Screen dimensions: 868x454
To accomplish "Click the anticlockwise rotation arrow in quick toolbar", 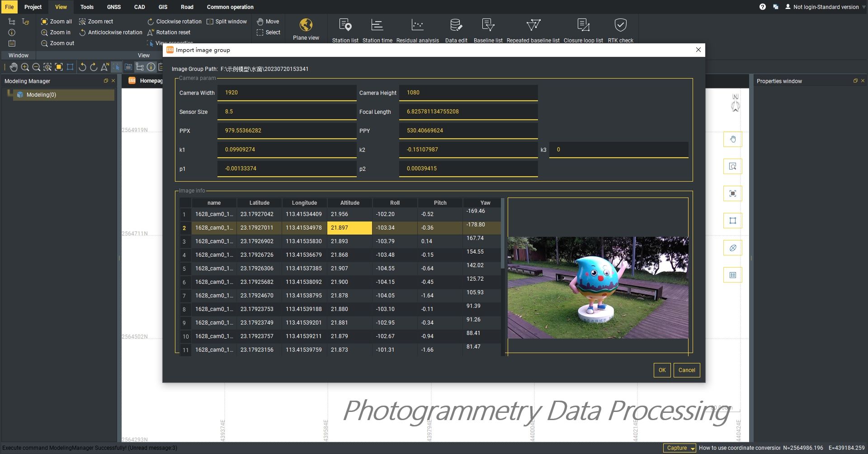I will pyautogui.click(x=82, y=67).
